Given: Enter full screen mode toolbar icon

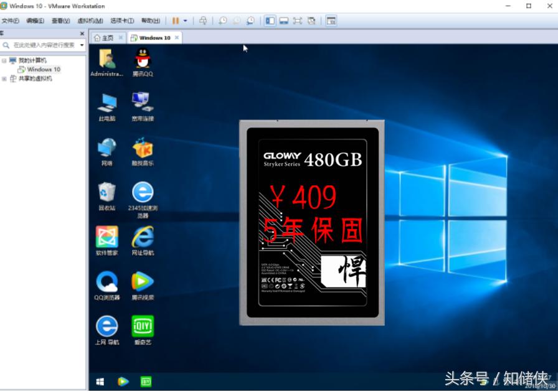Looking at the screenshot, I should click(x=298, y=21).
